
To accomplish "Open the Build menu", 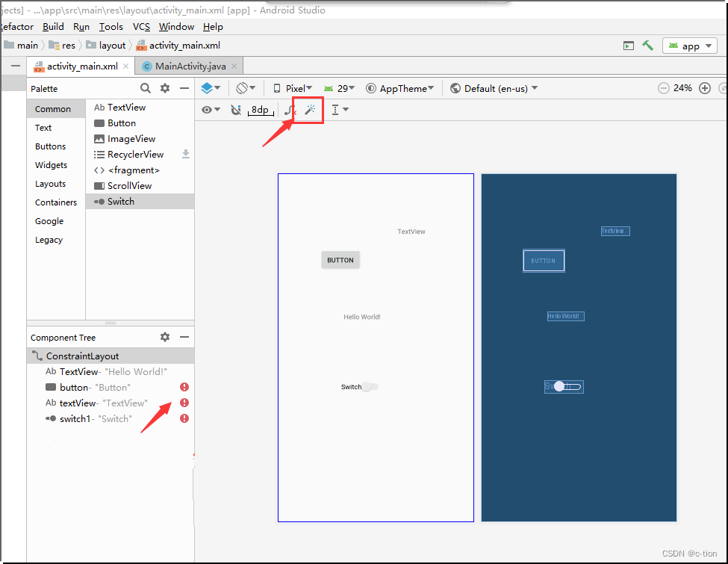I will point(53,26).
